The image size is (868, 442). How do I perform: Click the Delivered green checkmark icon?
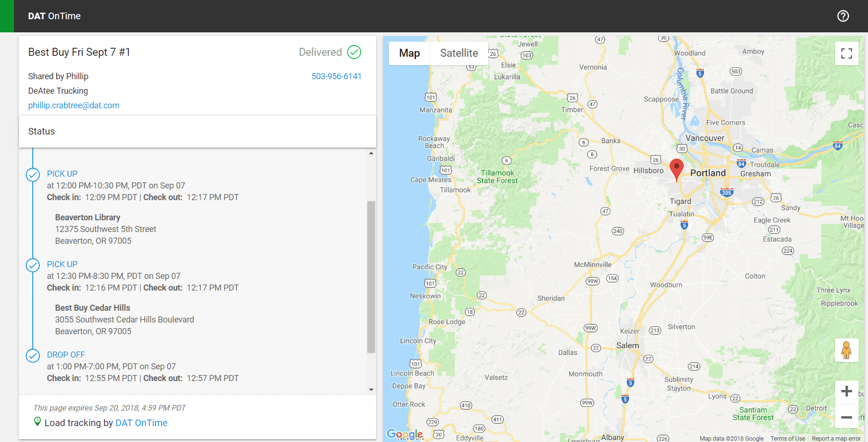pyautogui.click(x=354, y=52)
